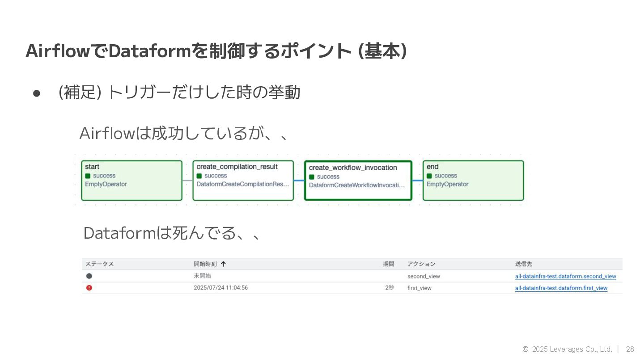Click the 期間 column header
The width and height of the screenshot is (644, 362).
click(x=389, y=264)
